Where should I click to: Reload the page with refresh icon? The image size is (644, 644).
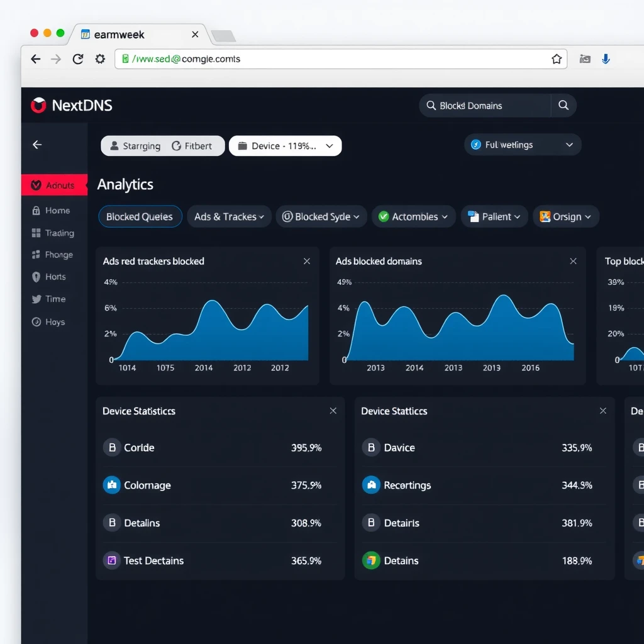click(78, 59)
